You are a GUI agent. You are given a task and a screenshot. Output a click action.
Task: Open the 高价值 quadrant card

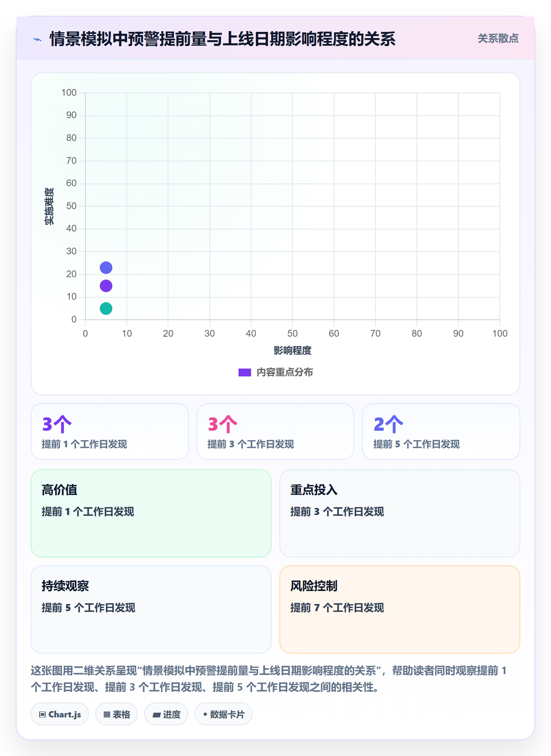[x=151, y=513]
